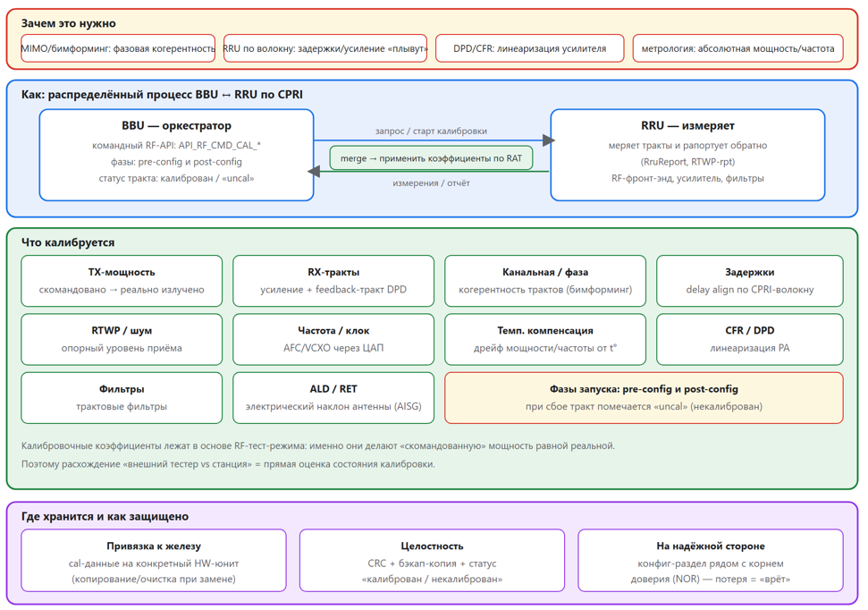Select the Привязка к железу card

click(154, 561)
